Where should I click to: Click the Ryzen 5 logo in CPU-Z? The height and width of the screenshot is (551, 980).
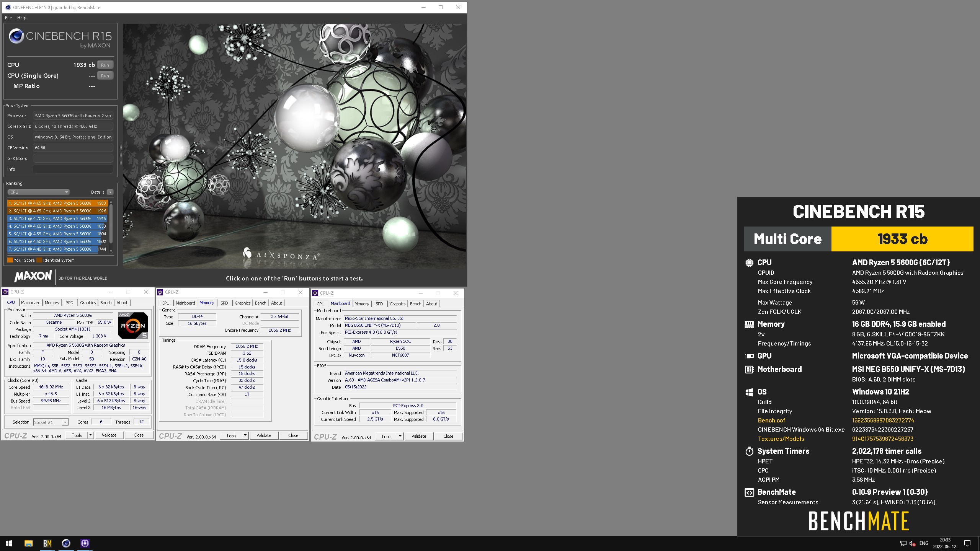[133, 326]
